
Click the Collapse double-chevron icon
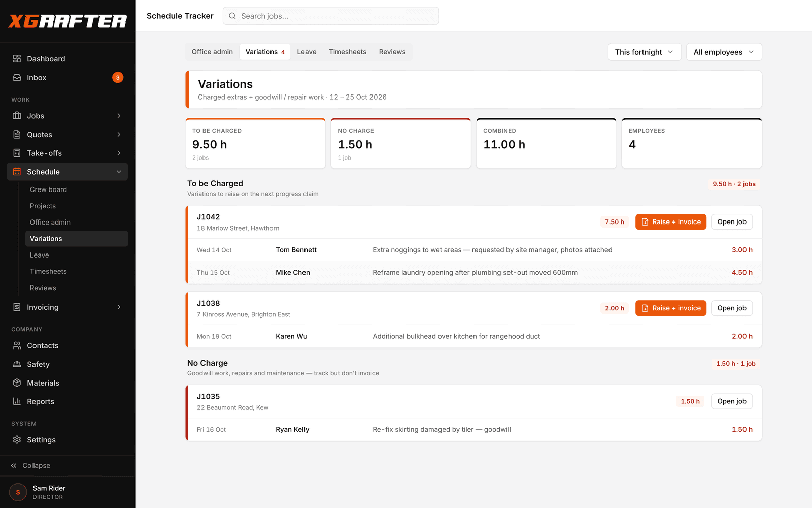[14, 466]
